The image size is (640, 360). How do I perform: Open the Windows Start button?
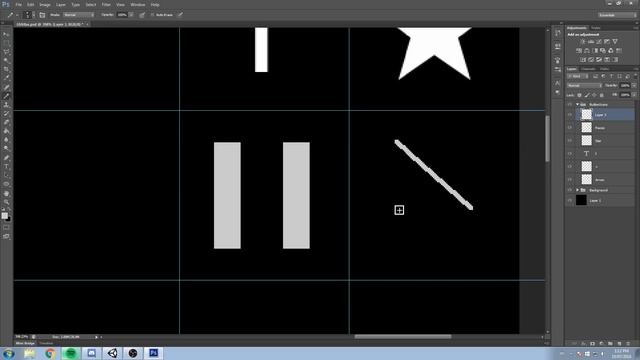(9, 353)
